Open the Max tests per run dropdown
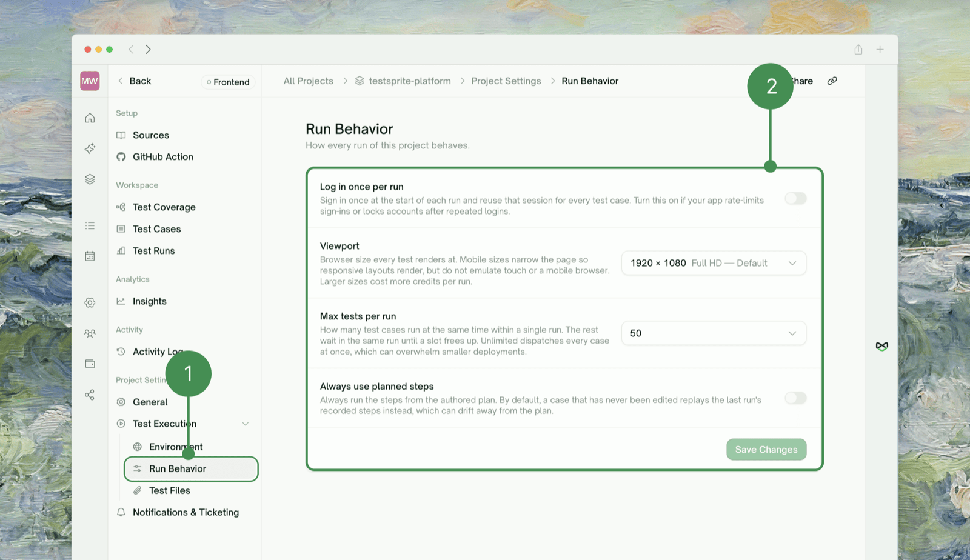Viewport: 970px width, 560px height. [x=714, y=333]
